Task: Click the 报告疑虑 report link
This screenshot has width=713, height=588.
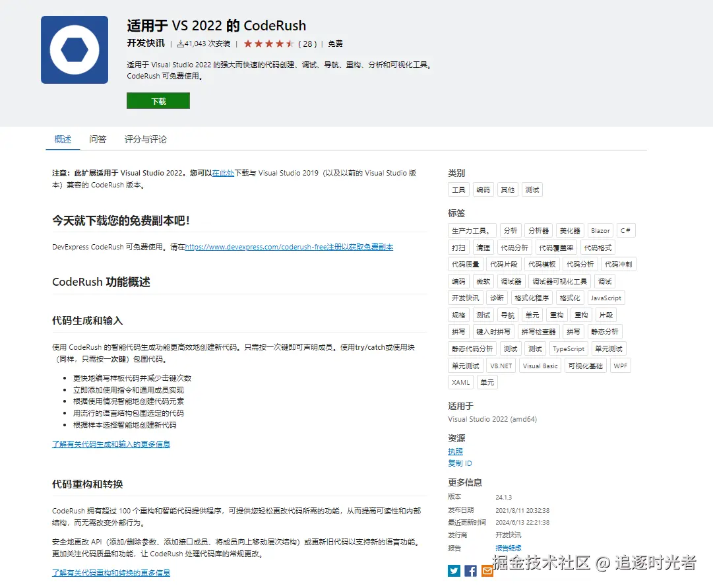Action: 509,548
